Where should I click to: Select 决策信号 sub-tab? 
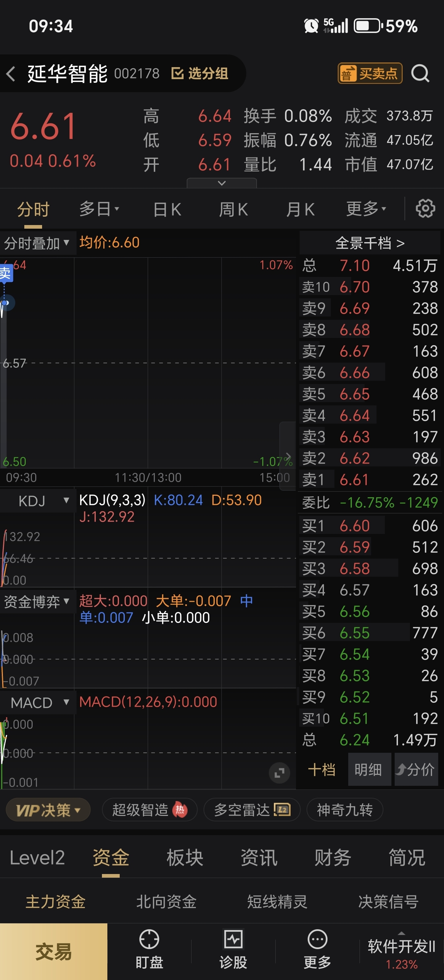[388, 902]
